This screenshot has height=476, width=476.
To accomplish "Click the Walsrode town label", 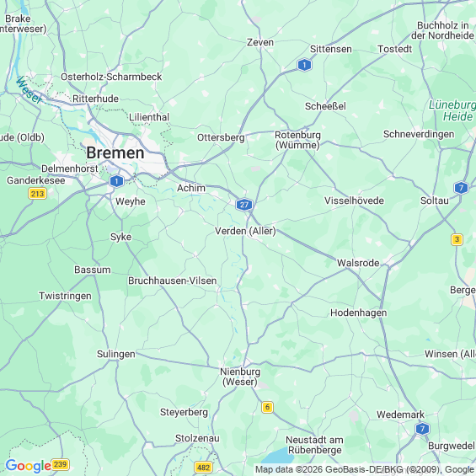I will (x=358, y=263).
